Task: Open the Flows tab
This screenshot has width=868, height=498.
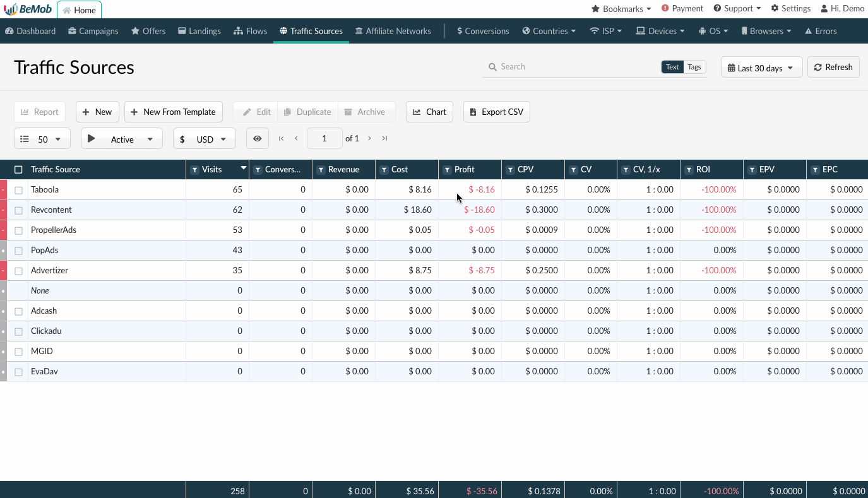Action: point(251,31)
